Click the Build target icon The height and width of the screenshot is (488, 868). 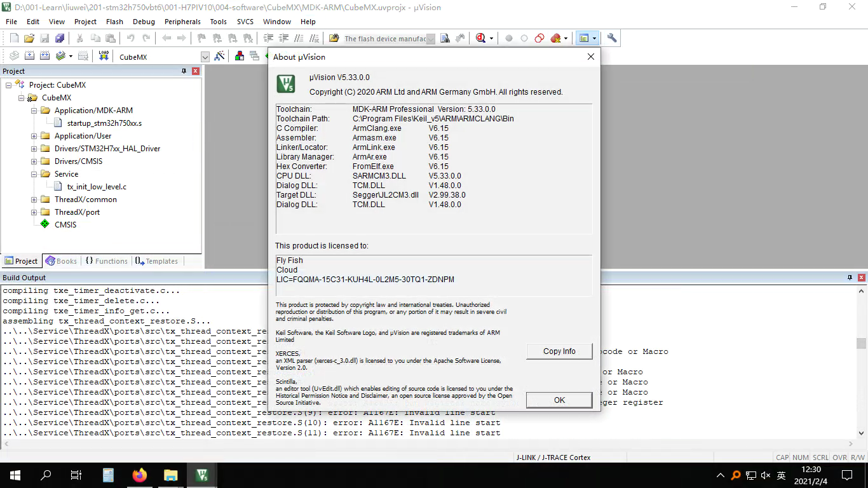29,56
